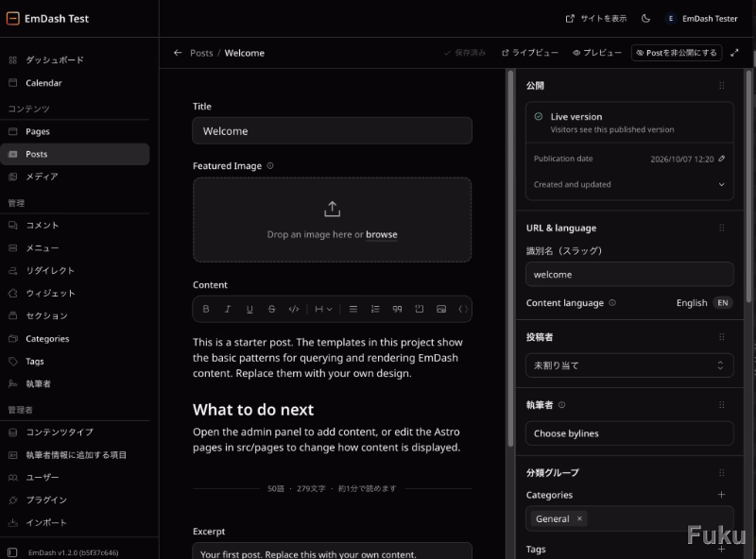The height and width of the screenshot is (559, 756).
Task: Open メニュー in the sidebar
Action: click(x=75, y=247)
